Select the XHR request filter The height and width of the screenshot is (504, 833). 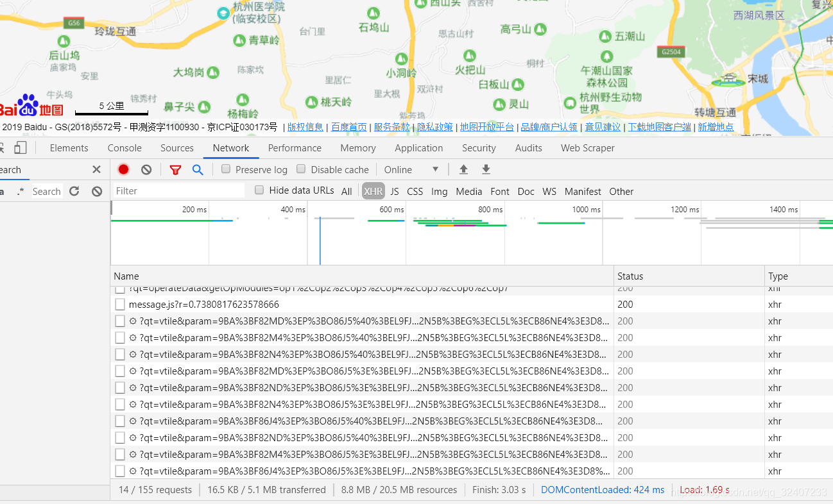(x=374, y=191)
